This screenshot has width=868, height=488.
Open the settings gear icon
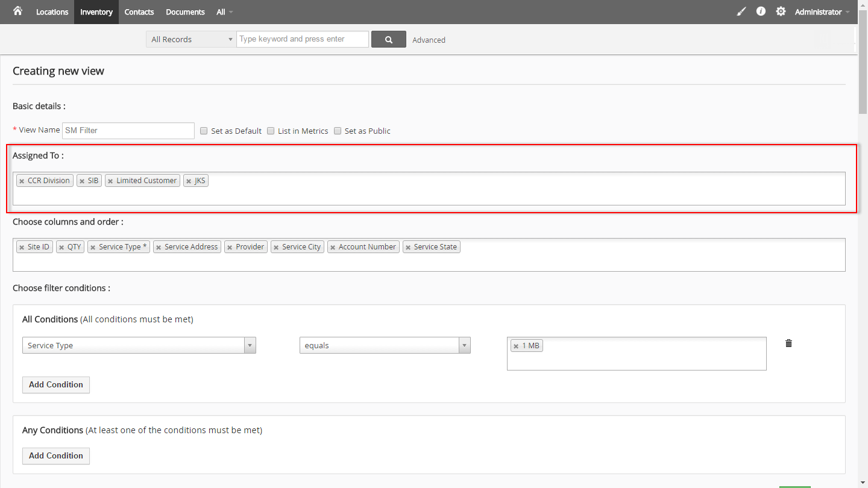781,11
